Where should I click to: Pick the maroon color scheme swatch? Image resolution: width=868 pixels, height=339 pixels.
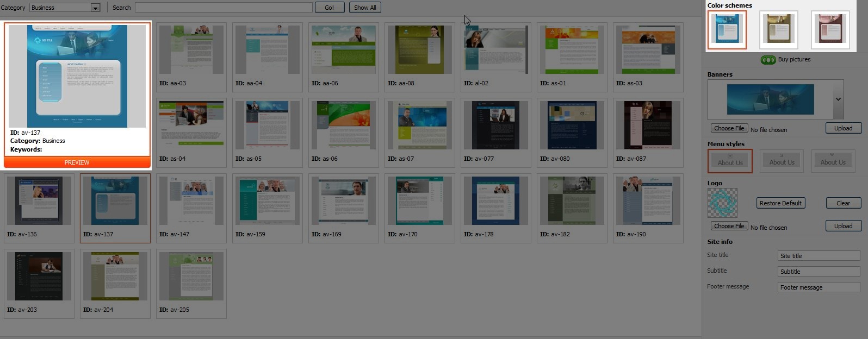pyautogui.click(x=830, y=29)
